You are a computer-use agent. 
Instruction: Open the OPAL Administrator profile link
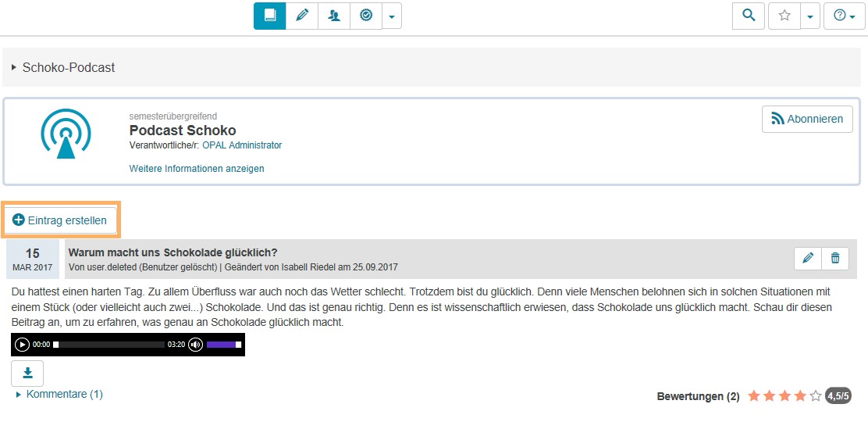click(242, 145)
